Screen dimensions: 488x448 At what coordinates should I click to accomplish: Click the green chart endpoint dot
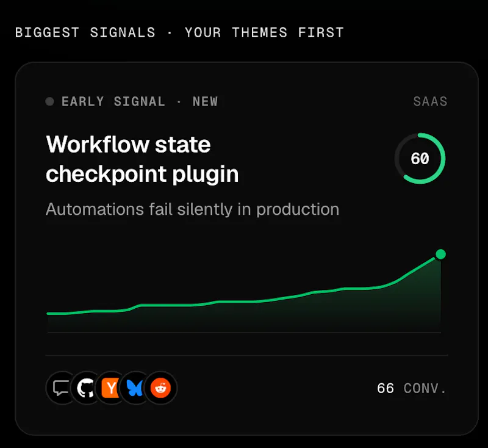(440, 255)
